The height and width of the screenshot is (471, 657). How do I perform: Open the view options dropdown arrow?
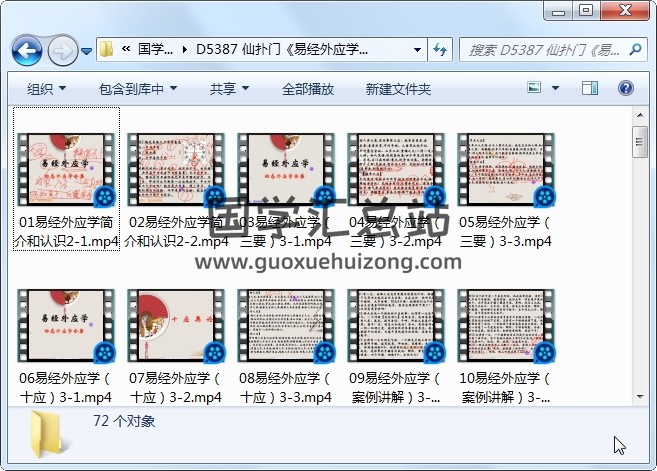click(x=556, y=88)
